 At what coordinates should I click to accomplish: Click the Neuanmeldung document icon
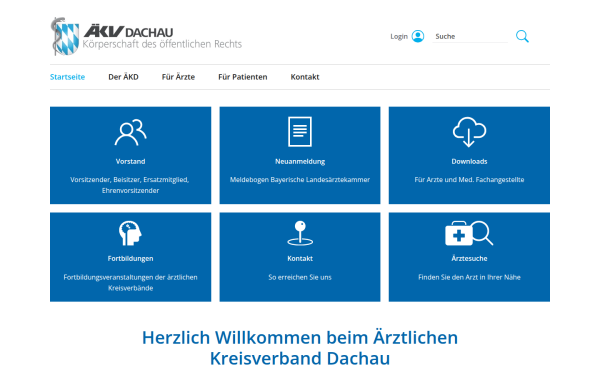[300, 132]
